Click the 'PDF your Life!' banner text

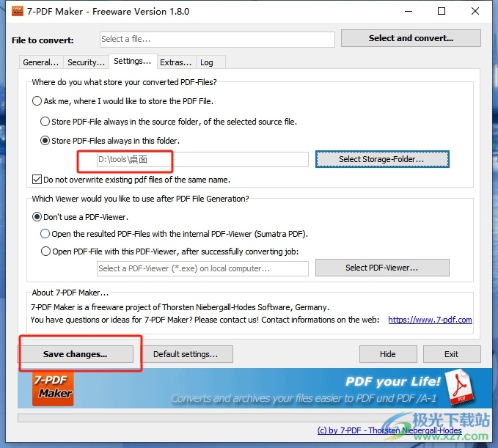pos(393,381)
